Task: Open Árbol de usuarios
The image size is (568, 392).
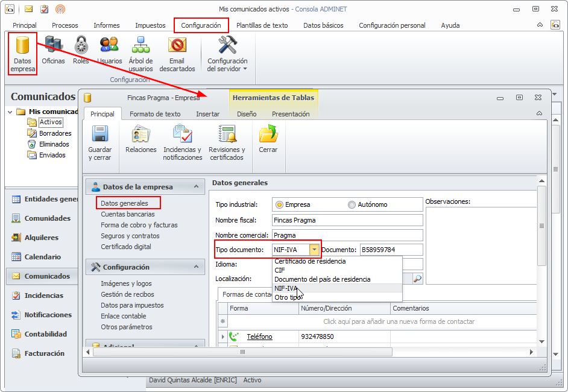Action: click(x=140, y=54)
